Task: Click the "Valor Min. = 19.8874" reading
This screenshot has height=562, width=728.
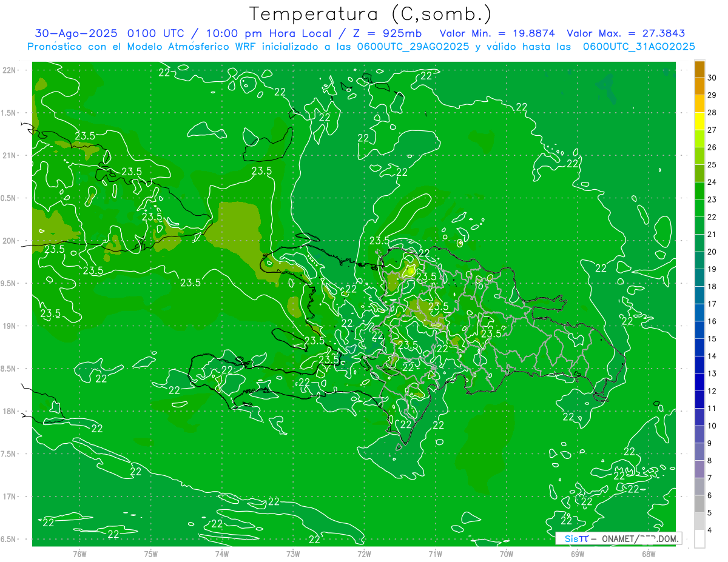Action: pos(499,33)
